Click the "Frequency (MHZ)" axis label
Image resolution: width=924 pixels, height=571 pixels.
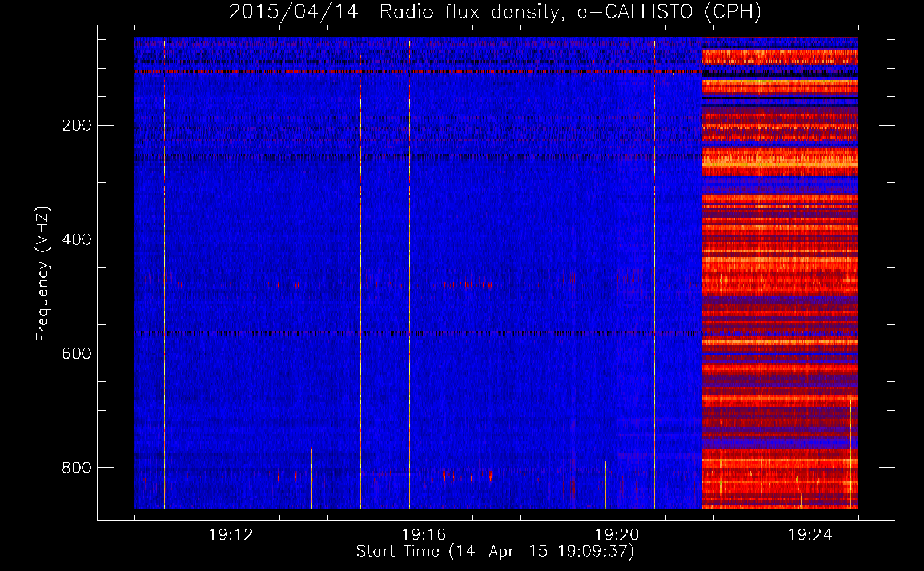(43, 274)
